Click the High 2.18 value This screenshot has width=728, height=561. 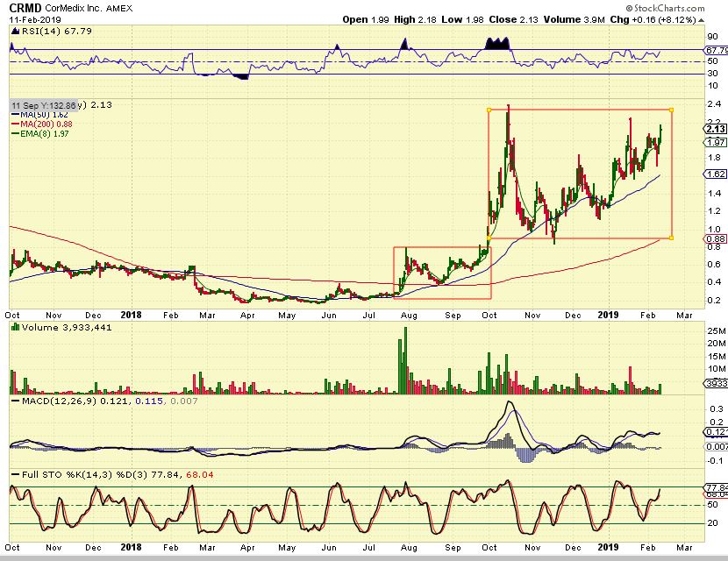point(416,19)
